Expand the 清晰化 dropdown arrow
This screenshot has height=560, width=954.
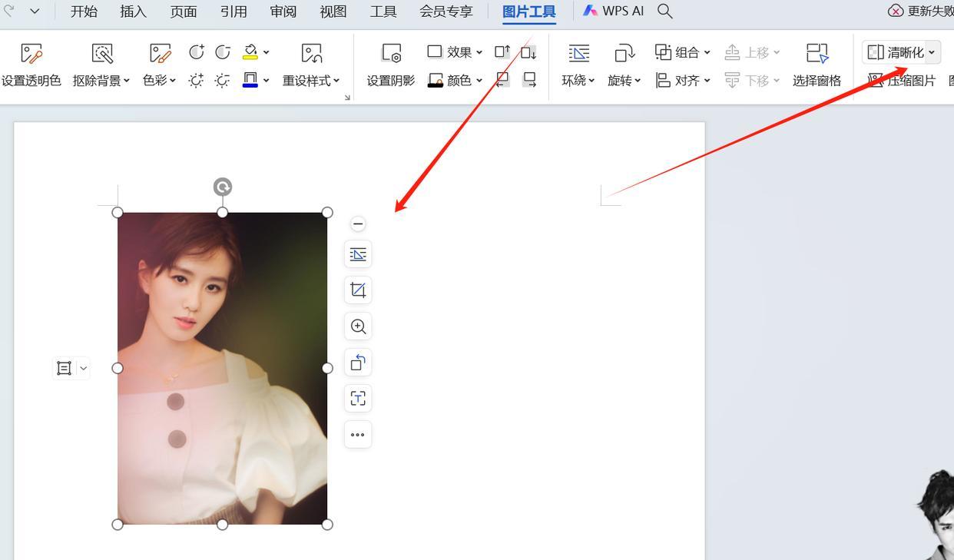pos(932,52)
